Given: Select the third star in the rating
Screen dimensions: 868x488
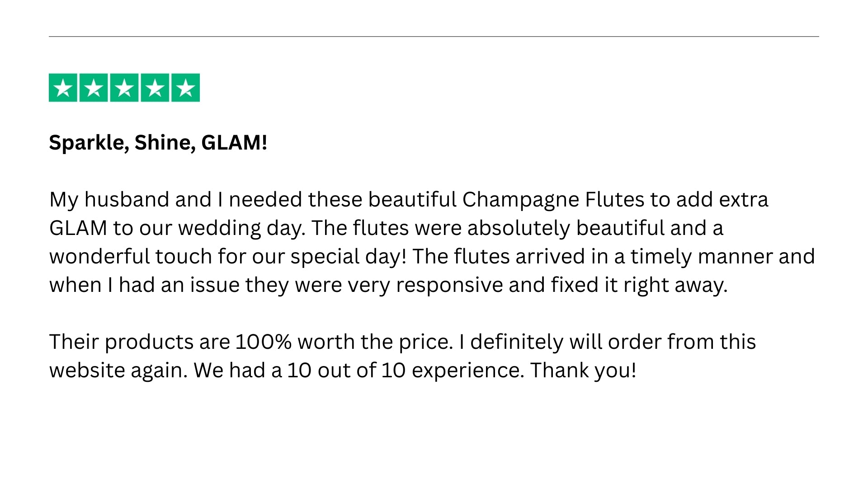Looking at the screenshot, I should 124,88.
